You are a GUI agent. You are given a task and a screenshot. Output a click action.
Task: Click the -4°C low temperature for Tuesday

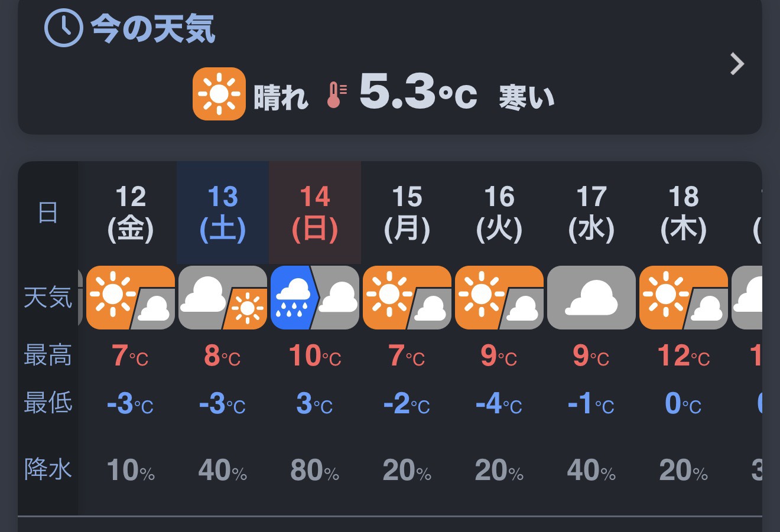pos(499,404)
